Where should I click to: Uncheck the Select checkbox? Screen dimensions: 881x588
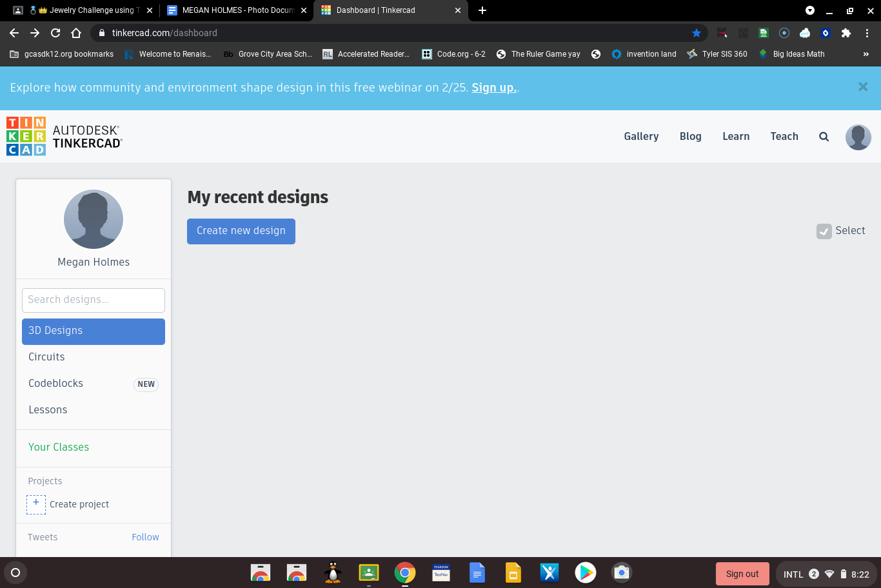(x=824, y=231)
